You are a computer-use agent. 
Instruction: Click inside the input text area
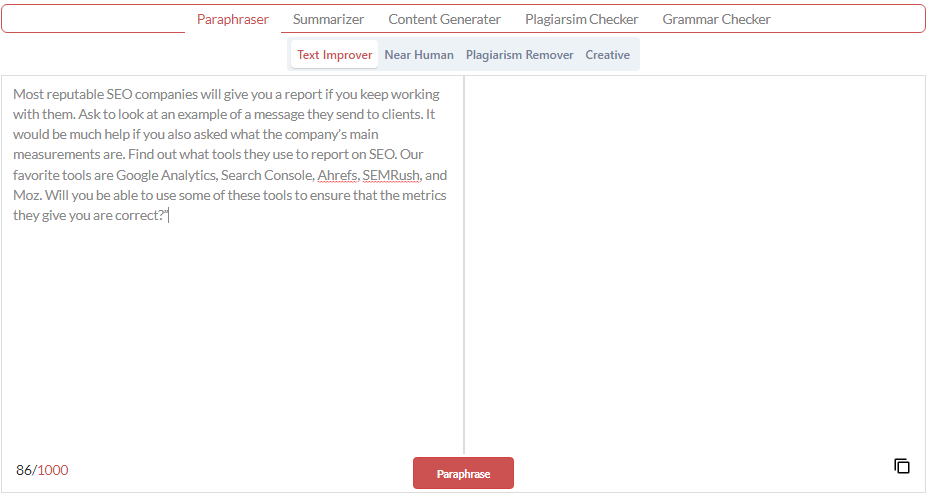pyautogui.click(x=232, y=266)
